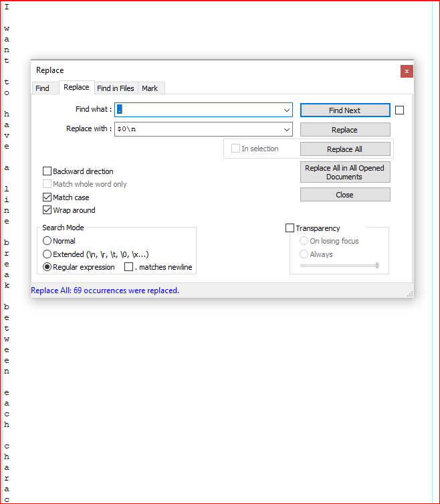Uncheck the Match case checkbox

[x=47, y=197]
